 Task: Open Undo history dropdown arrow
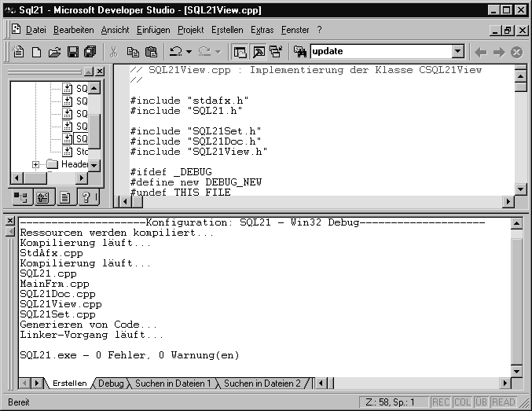[x=189, y=52]
